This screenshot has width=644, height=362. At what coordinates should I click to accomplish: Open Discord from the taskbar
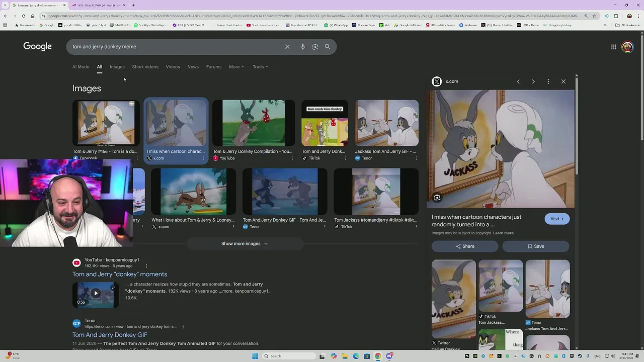click(x=389, y=356)
